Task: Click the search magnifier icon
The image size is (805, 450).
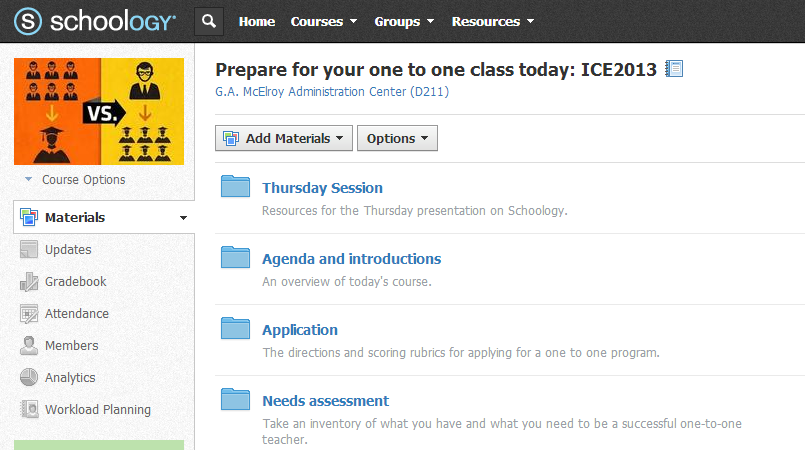Action: pos(208,21)
